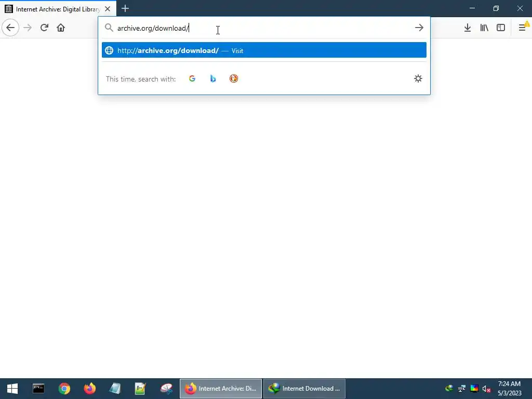Click the forward navigation arrow
532x399 pixels.
(28, 28)
